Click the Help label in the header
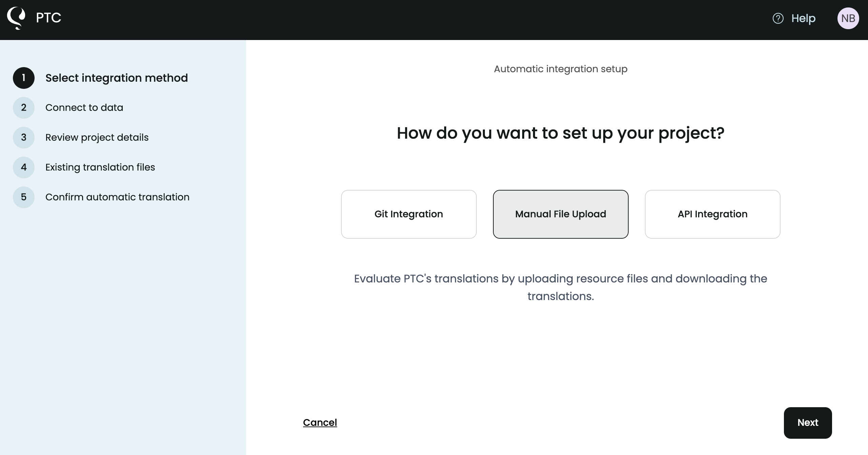Viewport: 868px width, 455px height. pos(803,18)
